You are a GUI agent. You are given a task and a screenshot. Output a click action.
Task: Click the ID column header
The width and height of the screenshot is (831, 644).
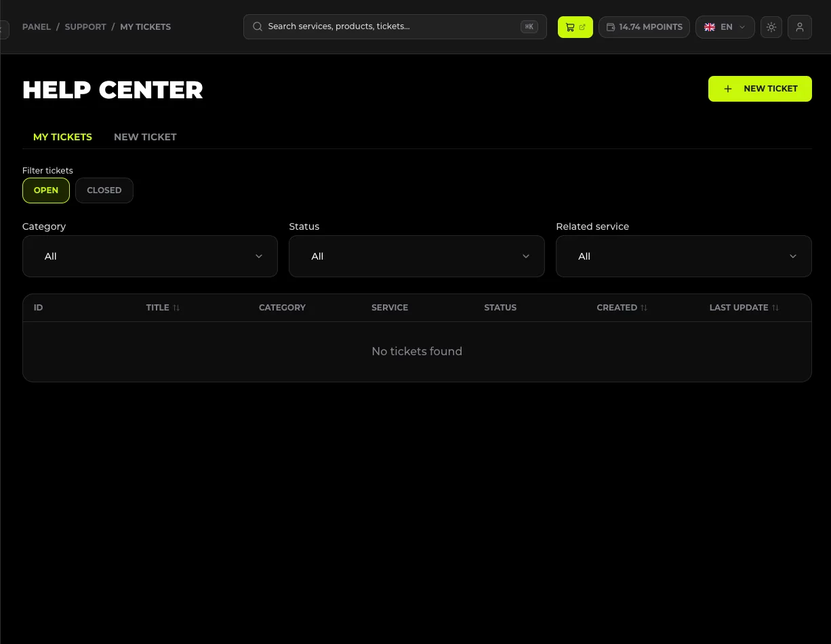click(39, 308)
